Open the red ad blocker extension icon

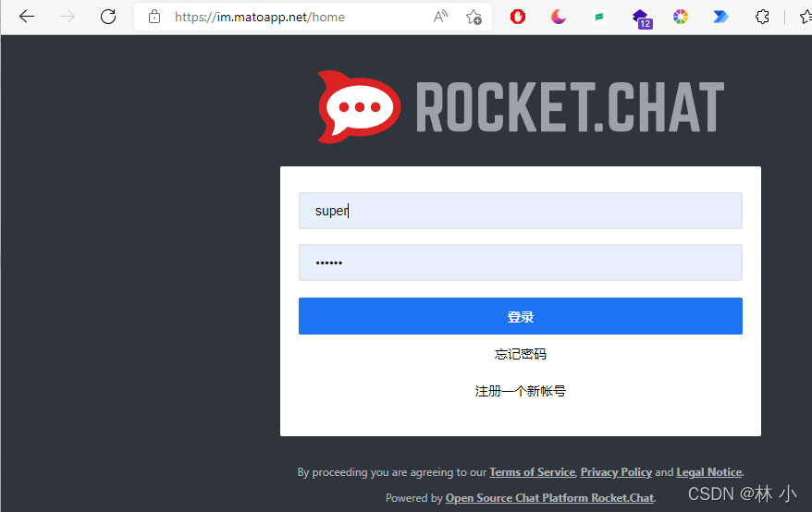coord(517,17)
